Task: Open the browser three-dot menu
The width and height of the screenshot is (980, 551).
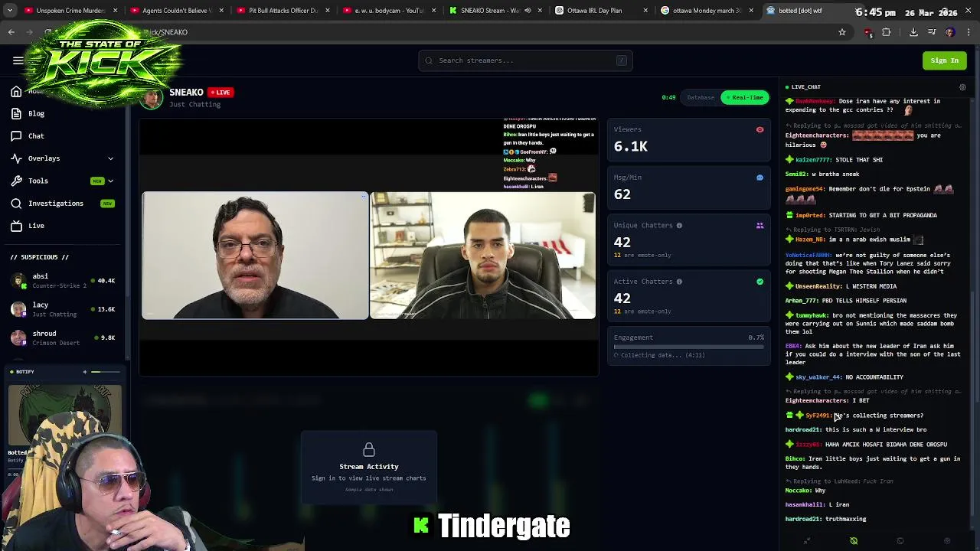Action: coord(969,32)
